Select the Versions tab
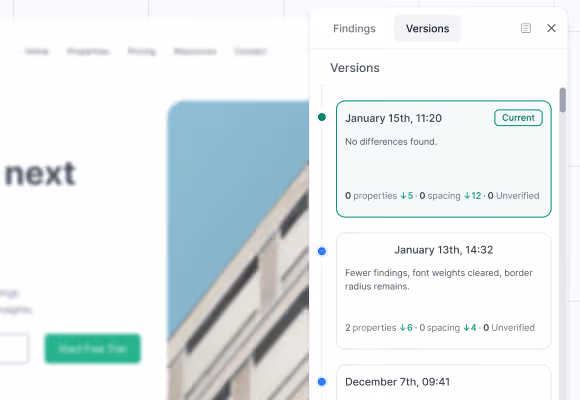This screenshot has height=400, width=580. 427,28
